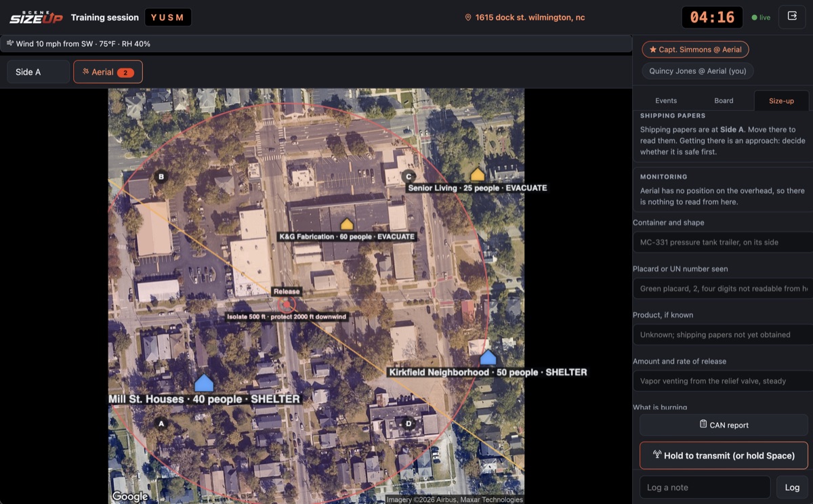Image resolution: width=813 pixels, height=504 pixels.
Task: Click the K&G Fabrication house marker
Action: [347, 224]
